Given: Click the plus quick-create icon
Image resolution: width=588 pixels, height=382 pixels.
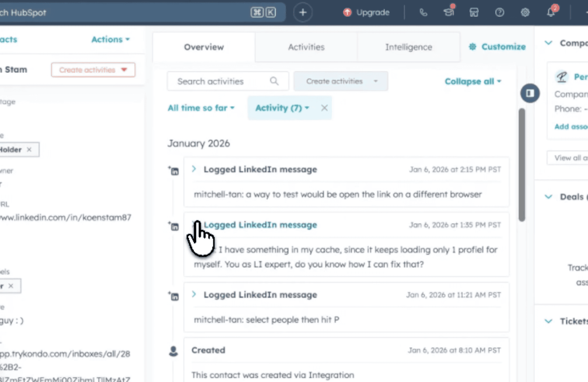Looking at the screenshot, I should pyautogui.click(x=303, y=12).
